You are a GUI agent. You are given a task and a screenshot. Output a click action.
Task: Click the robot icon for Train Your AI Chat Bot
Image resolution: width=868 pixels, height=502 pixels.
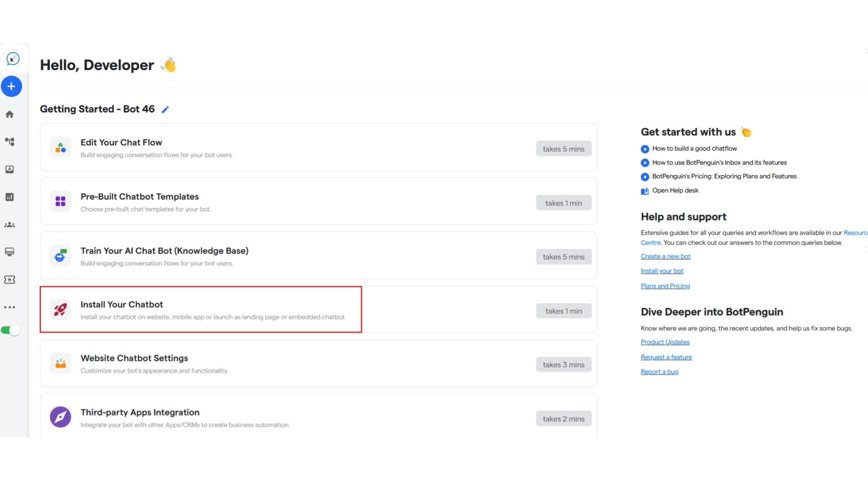click(x=60, y=255)
